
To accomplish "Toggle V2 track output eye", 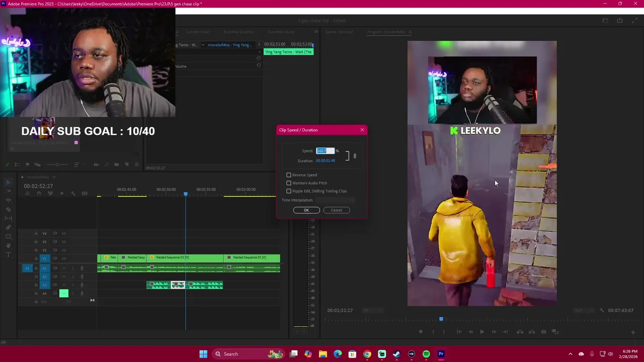I will point(64,250).
